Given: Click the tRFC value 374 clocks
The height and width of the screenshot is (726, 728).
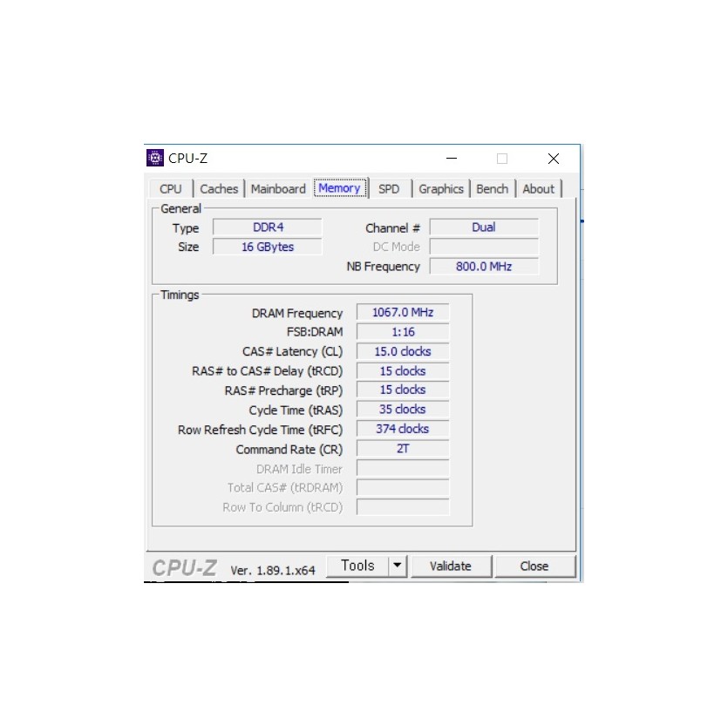Looking at the screenshot, I should click(x=403, y=429).
